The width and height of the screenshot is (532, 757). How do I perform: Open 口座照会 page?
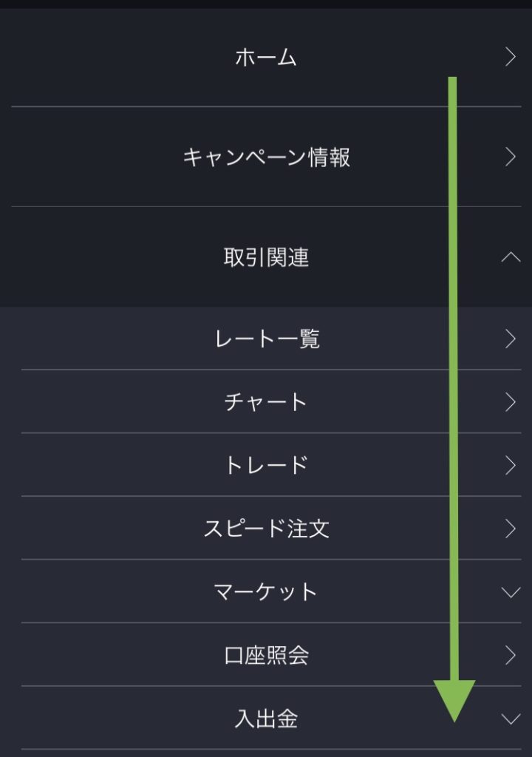tap(266, 655)
